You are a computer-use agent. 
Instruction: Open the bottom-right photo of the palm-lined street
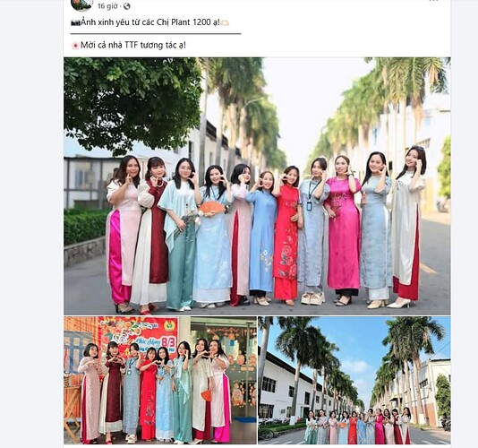[354, 380]
